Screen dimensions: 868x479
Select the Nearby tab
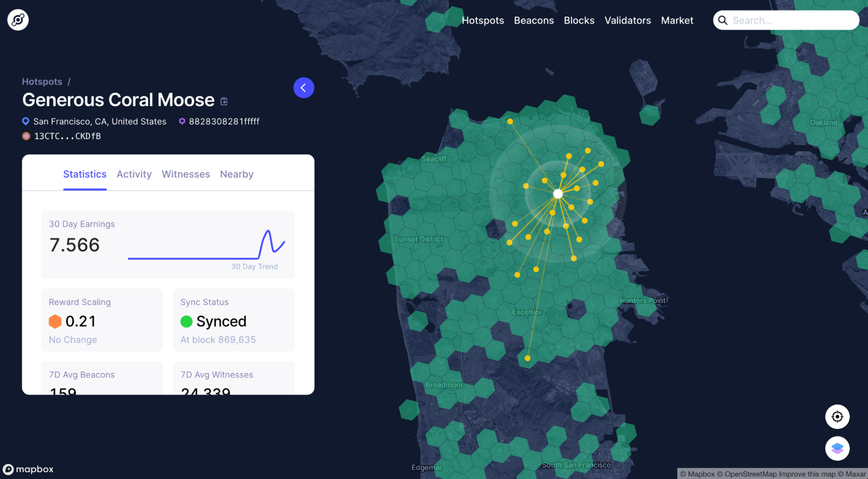237,174
